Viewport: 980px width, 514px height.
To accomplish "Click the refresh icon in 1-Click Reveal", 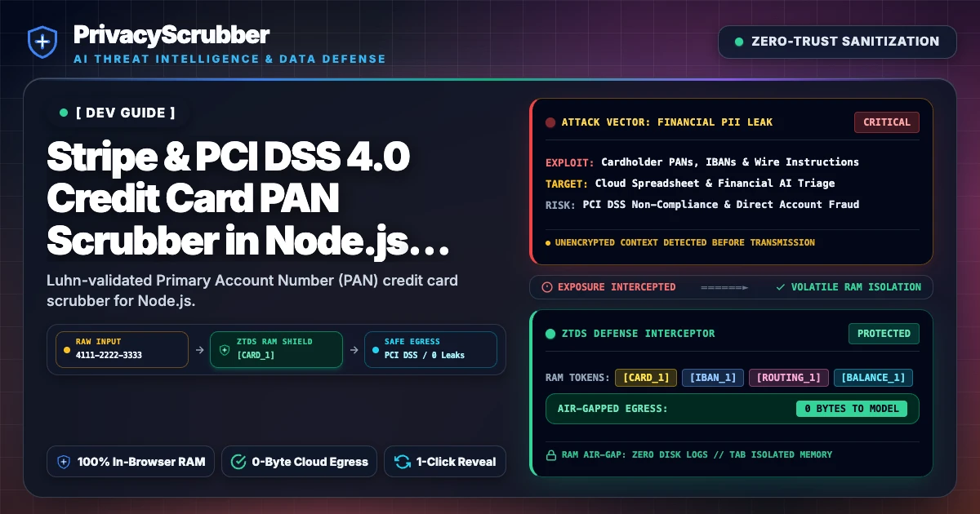I will [402, 462].
